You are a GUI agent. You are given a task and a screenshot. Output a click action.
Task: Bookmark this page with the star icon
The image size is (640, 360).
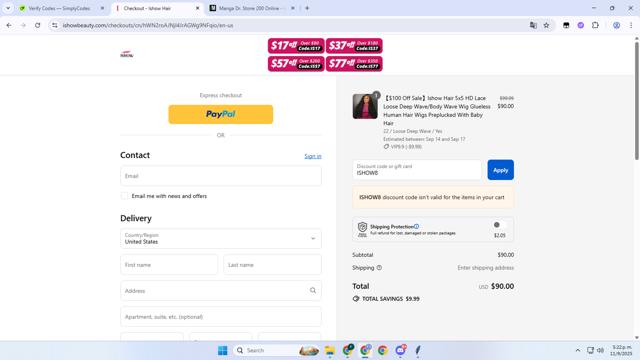coord(546,25)
